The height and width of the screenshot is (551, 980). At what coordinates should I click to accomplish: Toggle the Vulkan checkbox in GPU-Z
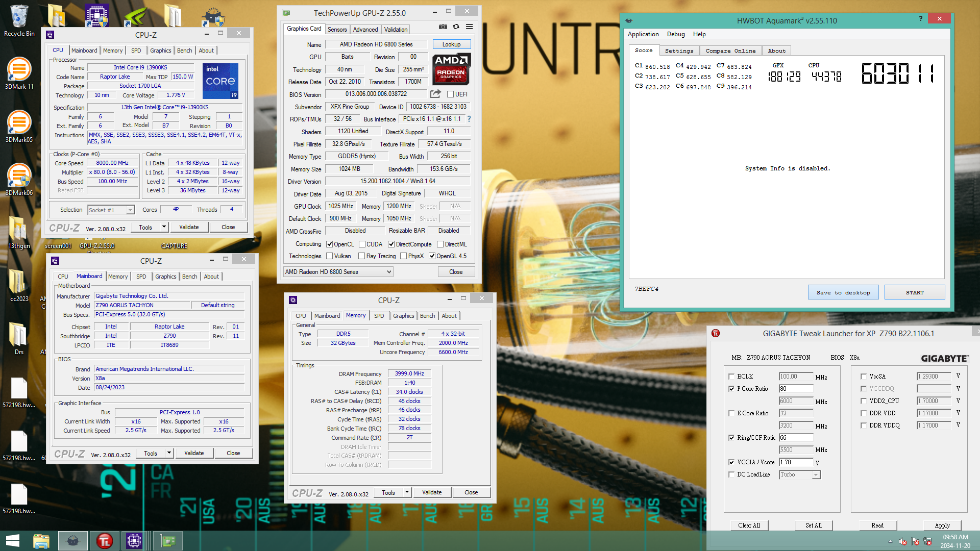(330, 256)
